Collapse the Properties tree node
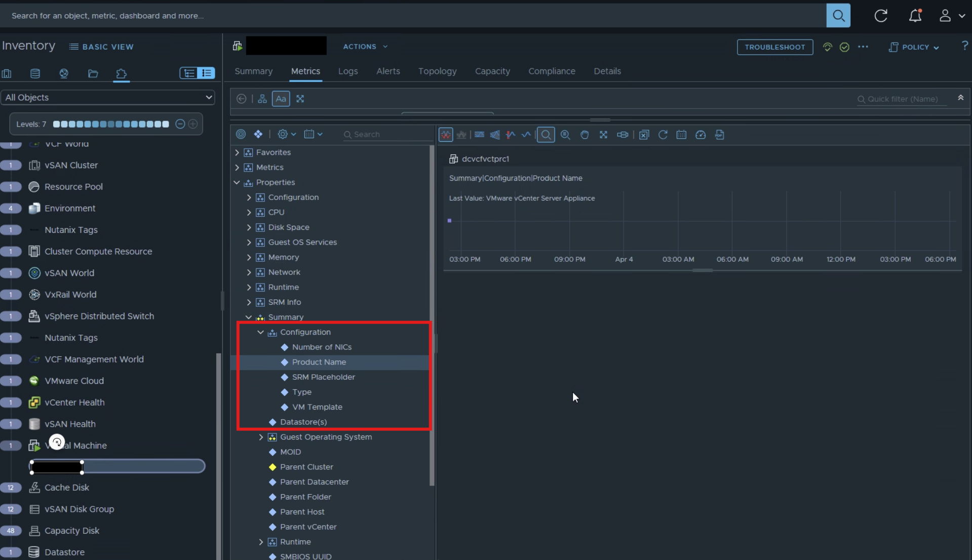The width and height of the screenshot is (972, 560). (237, 182)
